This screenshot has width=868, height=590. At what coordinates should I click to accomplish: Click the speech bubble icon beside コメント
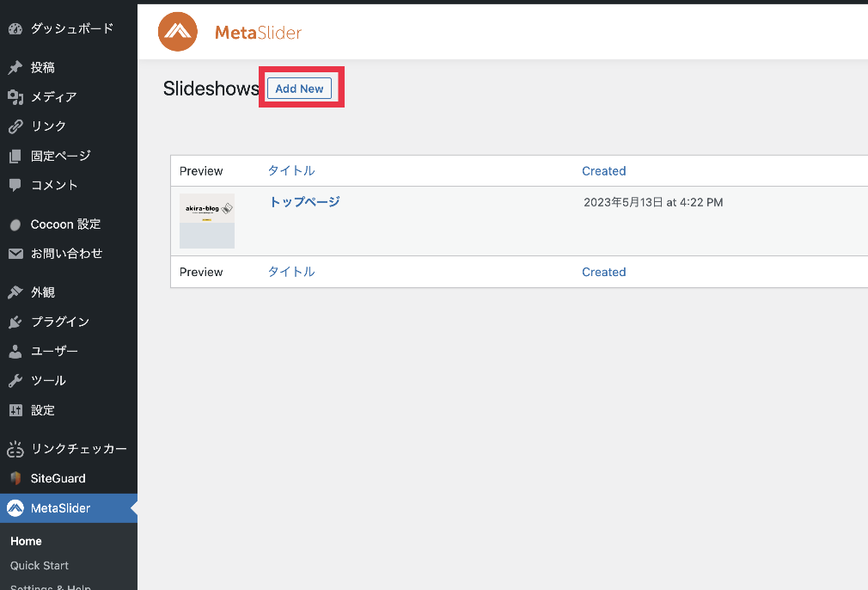(15, 185)
